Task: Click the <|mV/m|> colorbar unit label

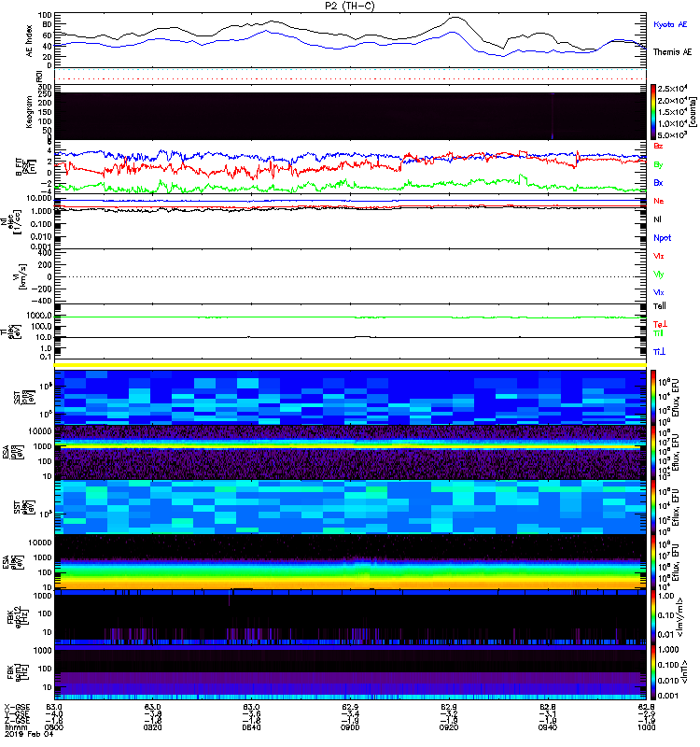Action: point(680,617)
